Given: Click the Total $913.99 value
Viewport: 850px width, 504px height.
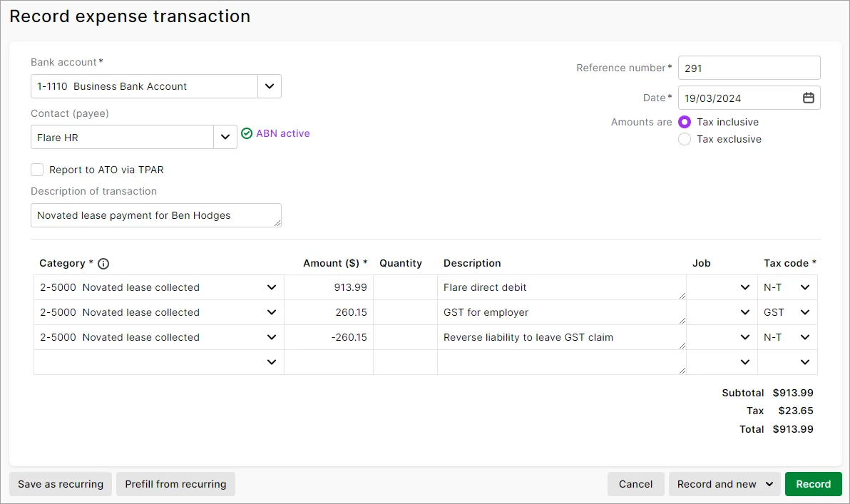Looking at the screenshot, I should 793,429.
